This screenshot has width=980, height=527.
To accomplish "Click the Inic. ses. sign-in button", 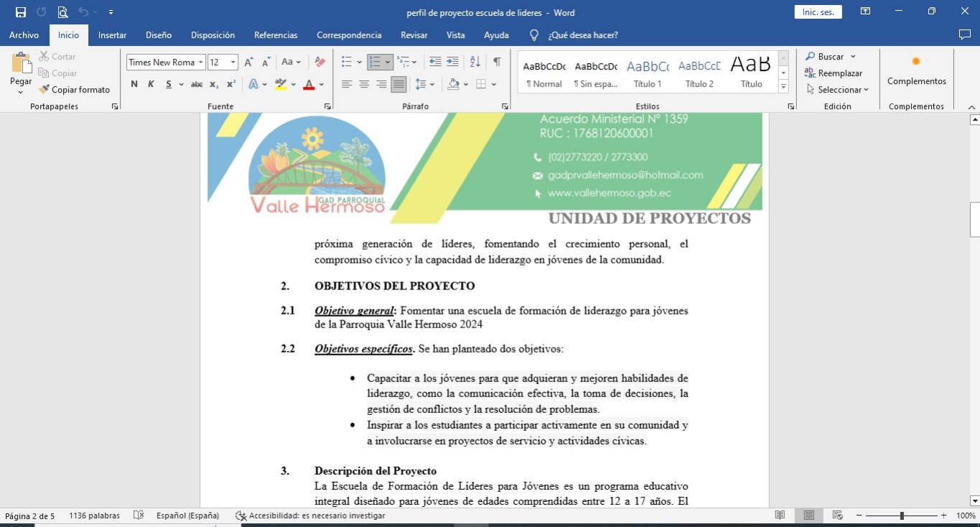I will pos(818,12).
